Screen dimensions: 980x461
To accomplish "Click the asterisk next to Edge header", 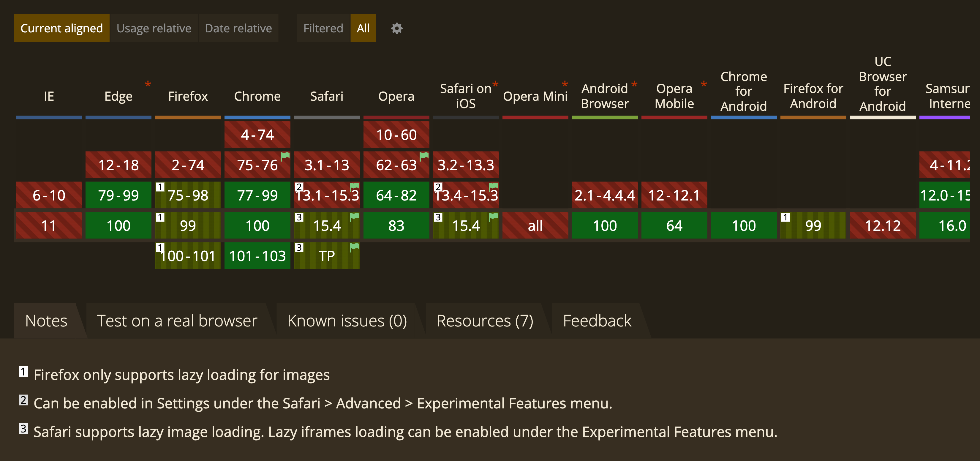I will click(148, 84).
